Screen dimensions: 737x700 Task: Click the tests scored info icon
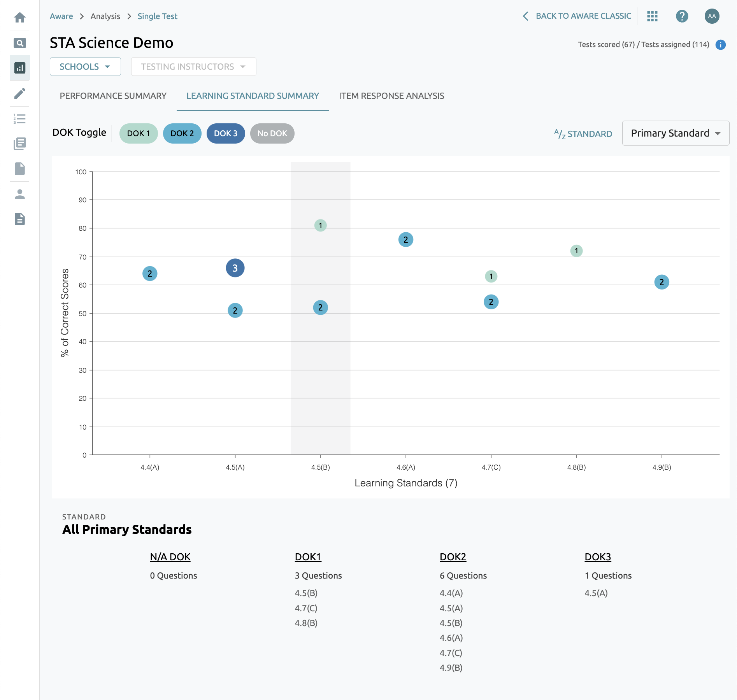(x=720, y=45)
